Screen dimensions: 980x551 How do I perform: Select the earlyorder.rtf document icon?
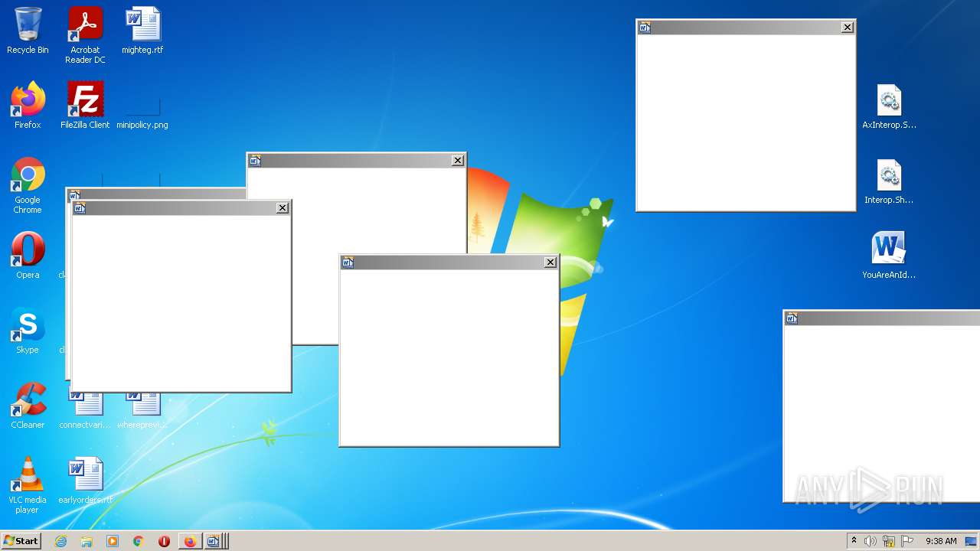pos(85,481)
